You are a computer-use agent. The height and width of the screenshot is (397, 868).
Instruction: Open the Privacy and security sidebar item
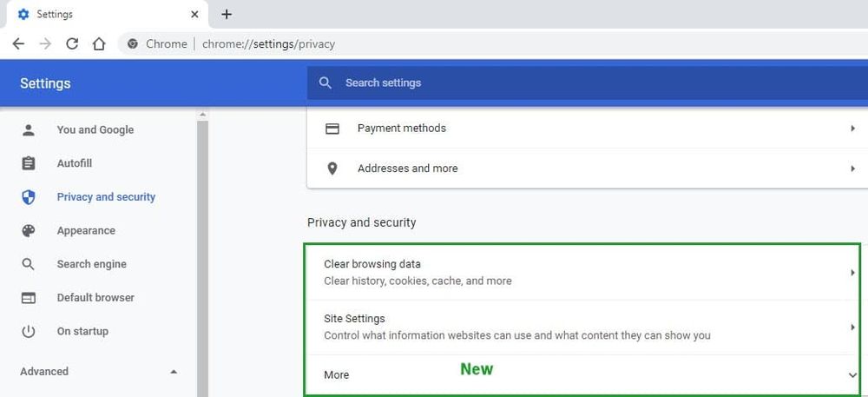(x=106, y=197)
